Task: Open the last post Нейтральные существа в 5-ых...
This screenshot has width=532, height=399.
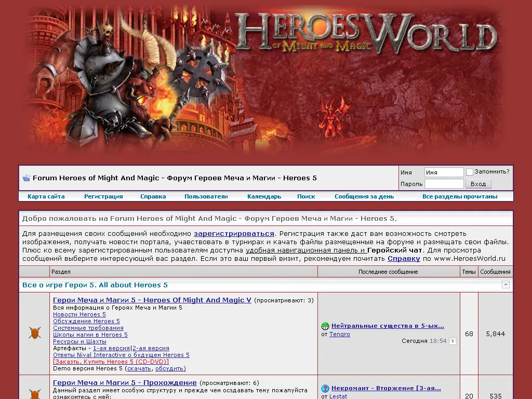Action: [388, 326]
